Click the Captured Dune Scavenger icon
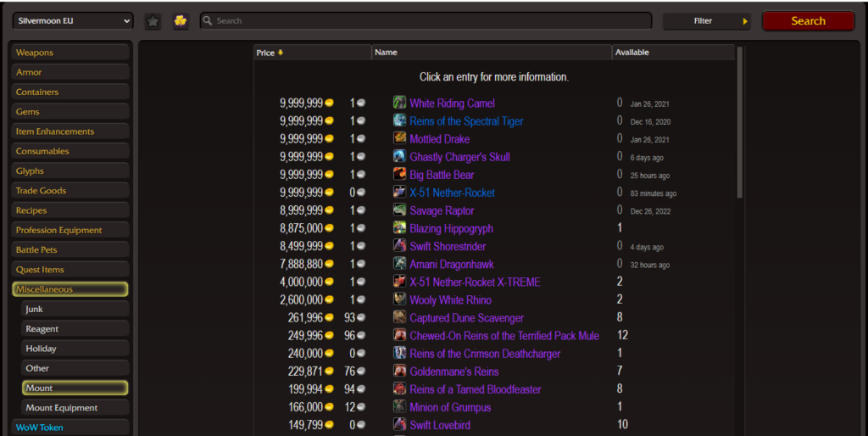Image resolution: width=868 pixels, height=436 pixels. pyautogui.click(x=400, y=317)
